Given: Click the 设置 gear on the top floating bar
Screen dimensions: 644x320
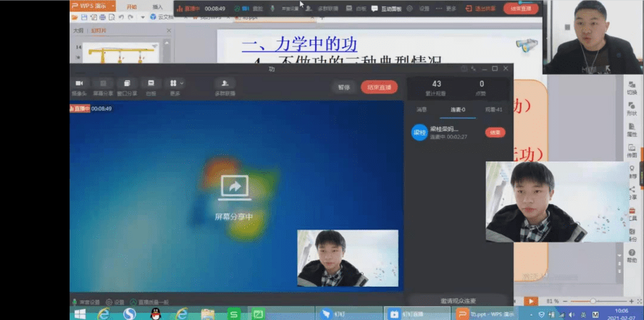Looking at the screenshot, I should (409, 9).
